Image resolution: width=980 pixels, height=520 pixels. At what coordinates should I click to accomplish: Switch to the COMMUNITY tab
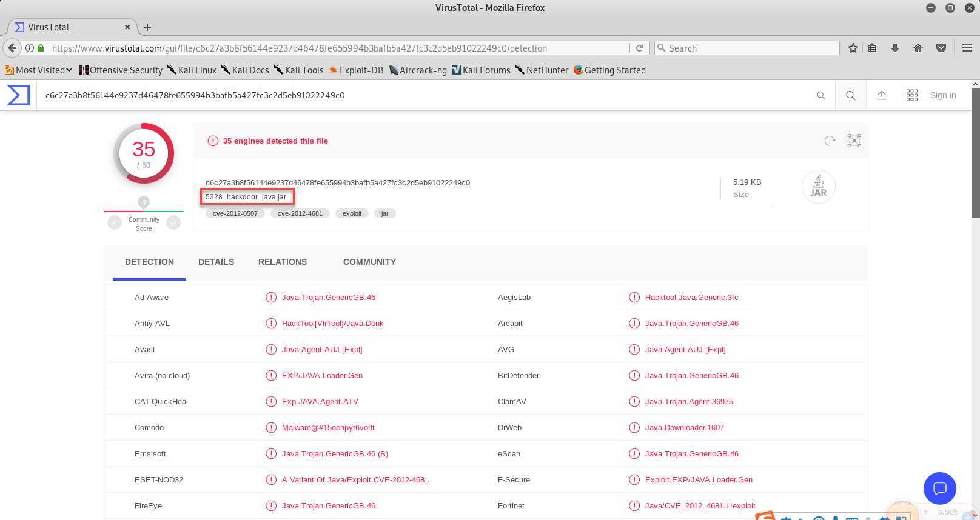[x=369, y=262]
